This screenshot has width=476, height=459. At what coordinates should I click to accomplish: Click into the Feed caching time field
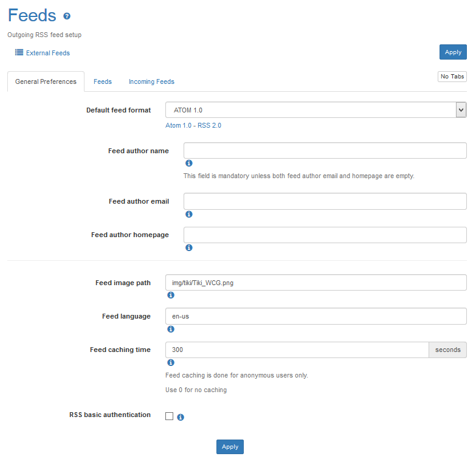point(297,350)
